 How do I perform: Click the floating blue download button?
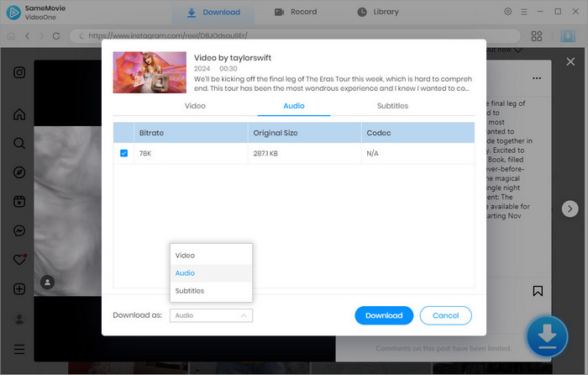click(547, 336)
